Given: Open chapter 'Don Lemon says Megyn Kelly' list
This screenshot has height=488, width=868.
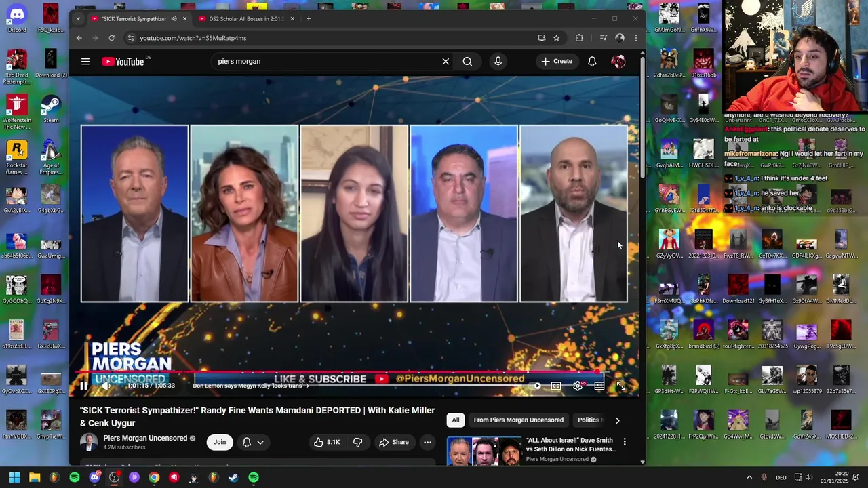Looking at the screenshot, I should pos(250,386).
